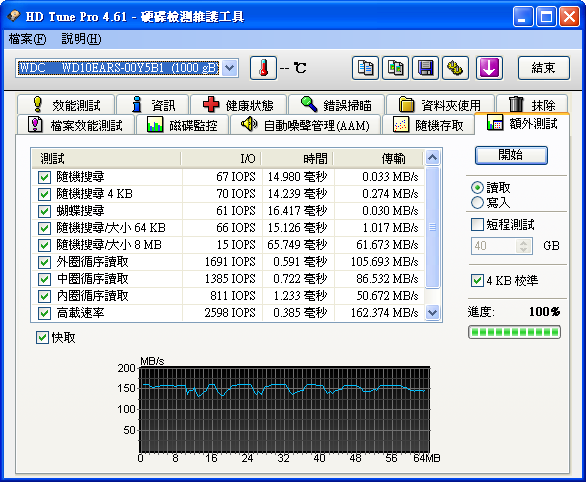
Task: Select the 額外測試 tab
Action: 522,123
